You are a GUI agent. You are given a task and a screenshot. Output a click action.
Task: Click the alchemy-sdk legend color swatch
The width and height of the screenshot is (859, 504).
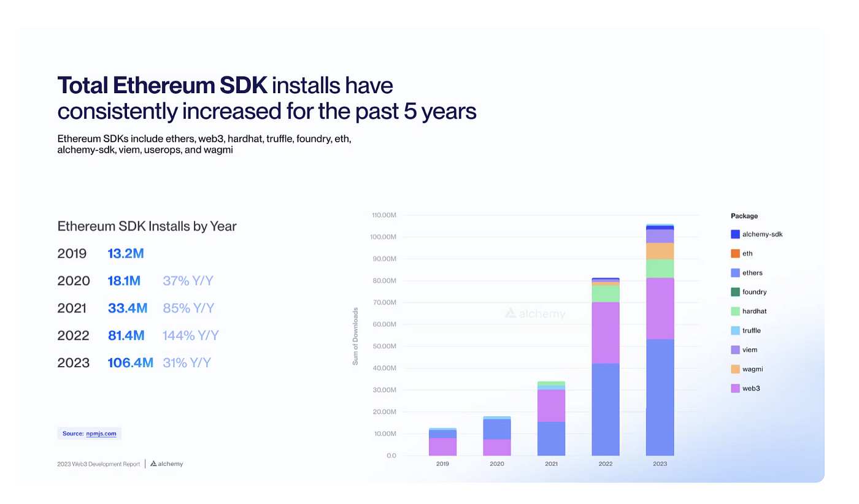click(x=735, y=234)
